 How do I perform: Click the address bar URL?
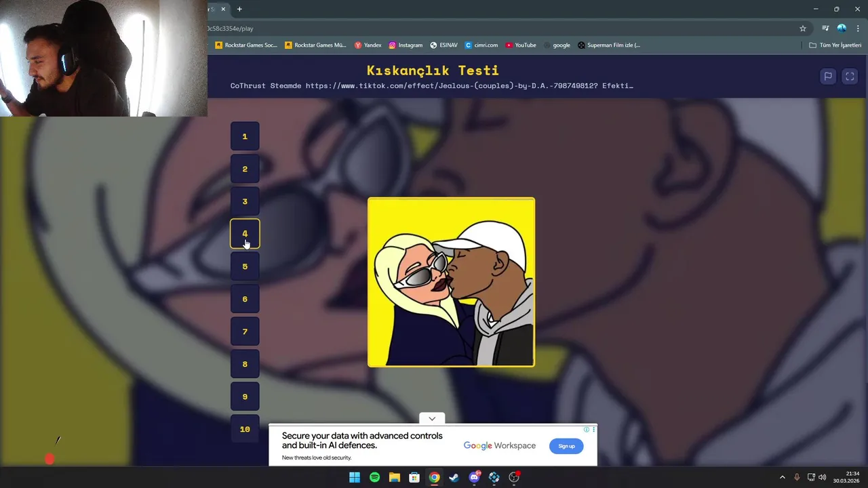click(231, 28)
